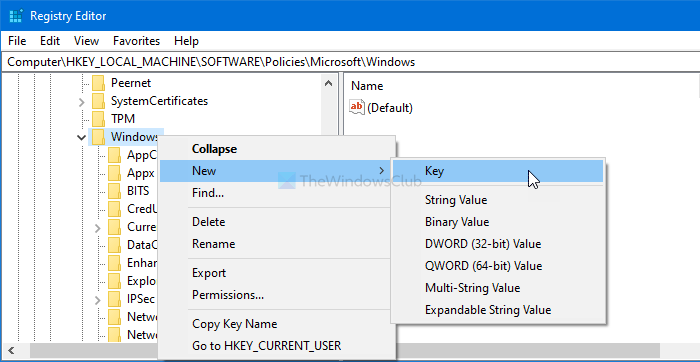Select Copy Key Name

pos(278,324)
